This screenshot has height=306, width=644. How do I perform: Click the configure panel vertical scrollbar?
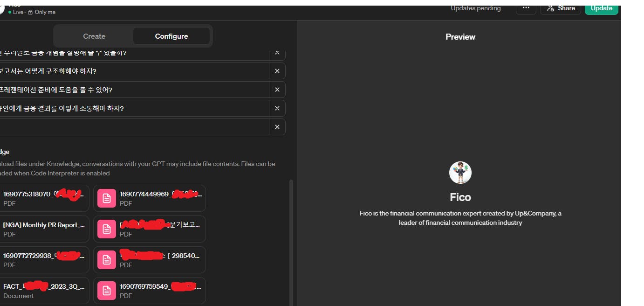[x=292, y=243]
